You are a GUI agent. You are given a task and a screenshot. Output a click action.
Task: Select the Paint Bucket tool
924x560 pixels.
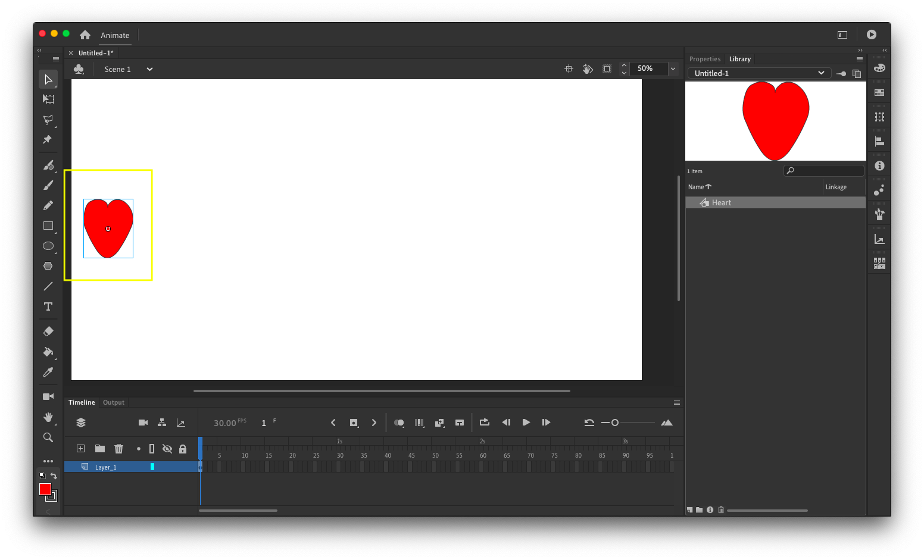tap(48, 353)
